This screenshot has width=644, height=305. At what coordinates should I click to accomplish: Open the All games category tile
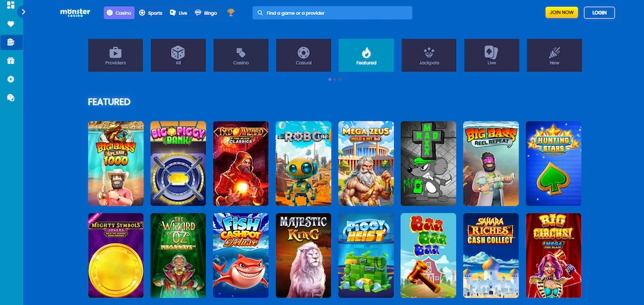[178, 55]
